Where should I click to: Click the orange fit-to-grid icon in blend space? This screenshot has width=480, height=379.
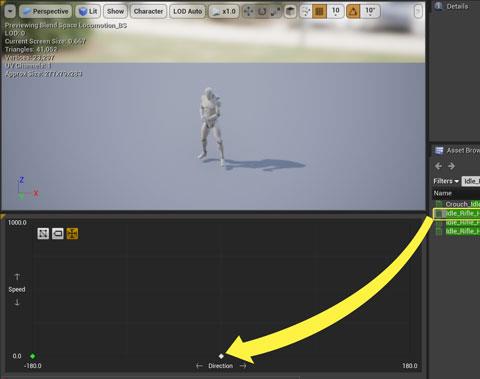point(72,234)
